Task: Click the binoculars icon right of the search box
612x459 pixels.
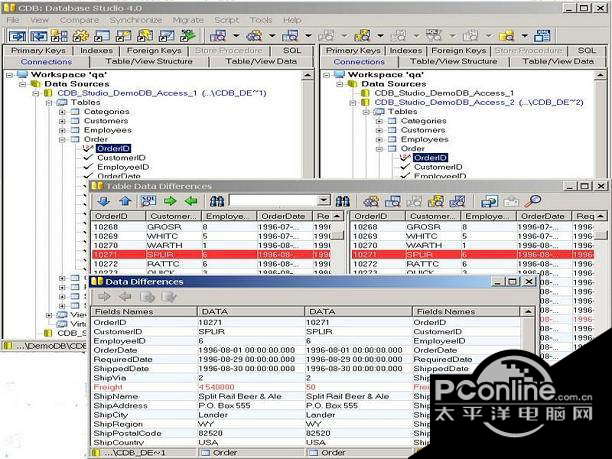Action: pyautogui.click(x=343, y=201)
